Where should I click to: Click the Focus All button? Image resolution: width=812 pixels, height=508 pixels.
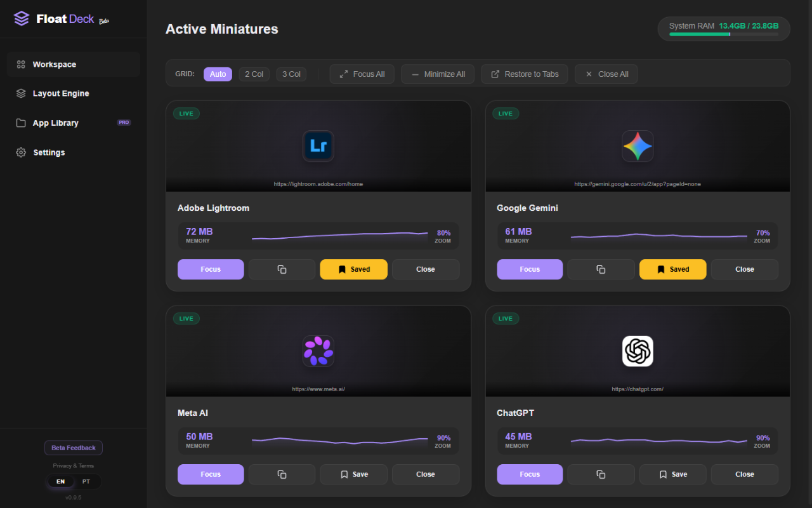[362, 74]
